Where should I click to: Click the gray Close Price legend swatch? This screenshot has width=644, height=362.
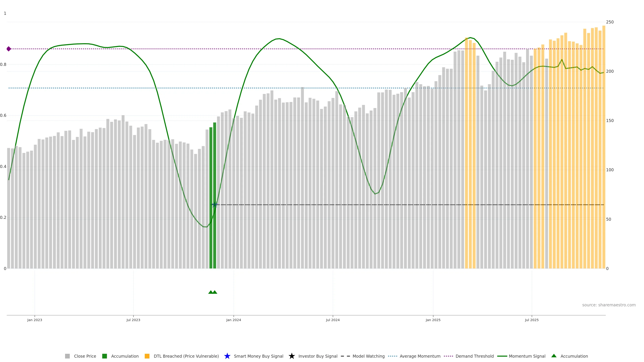[67, 356]
